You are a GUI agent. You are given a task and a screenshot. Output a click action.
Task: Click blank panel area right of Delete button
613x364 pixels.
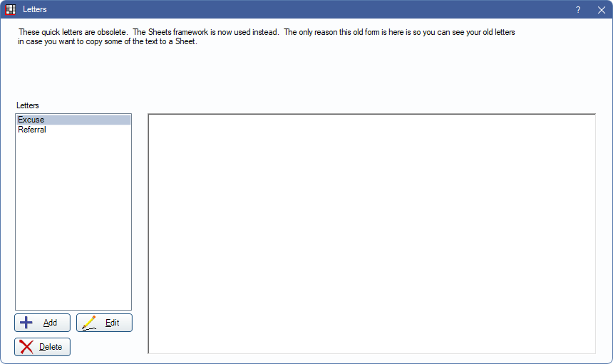click(x=107, y=347)
